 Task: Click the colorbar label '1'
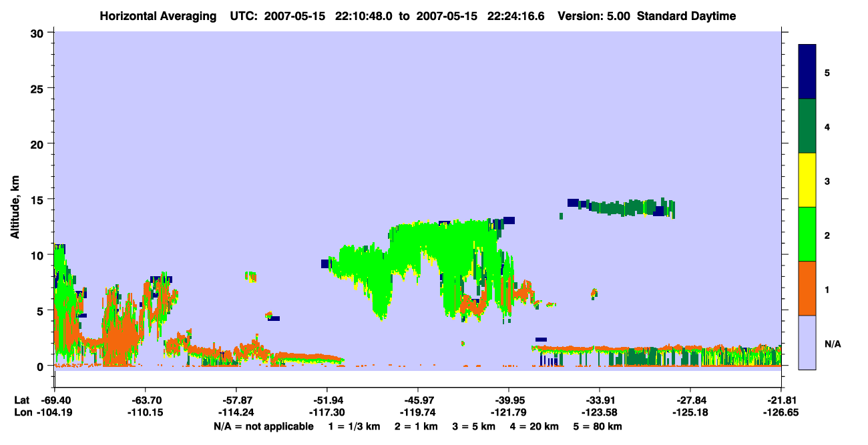tap(827, 290)
